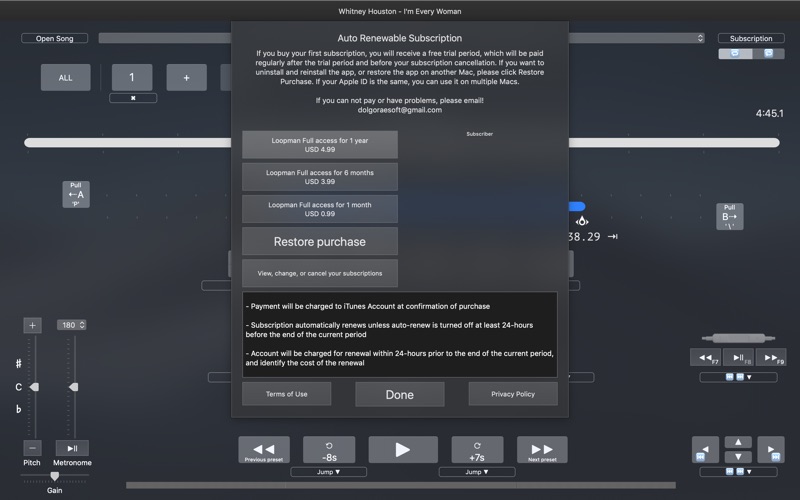Screen dimensions: 800x500
Task: Open the forward Jump dropdown
Action: (477, 472)
